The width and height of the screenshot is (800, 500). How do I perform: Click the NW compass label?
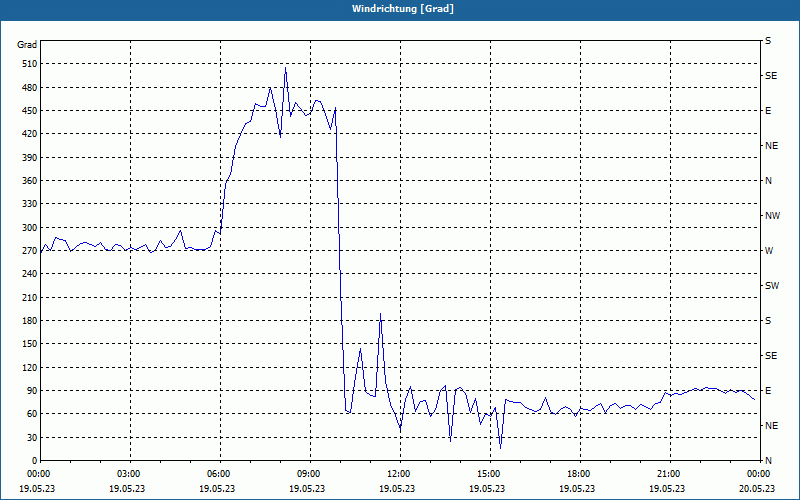(772, 216)
